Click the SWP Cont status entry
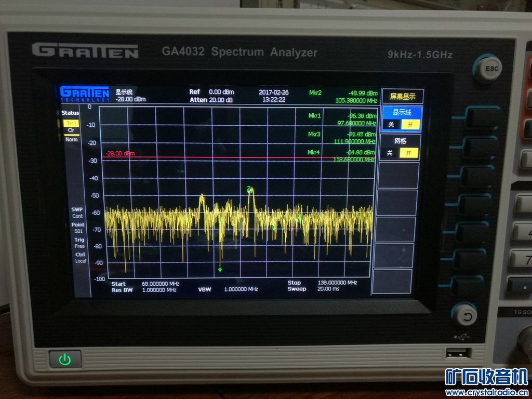This screenshot has width=532, height=399. coord(77,212)
